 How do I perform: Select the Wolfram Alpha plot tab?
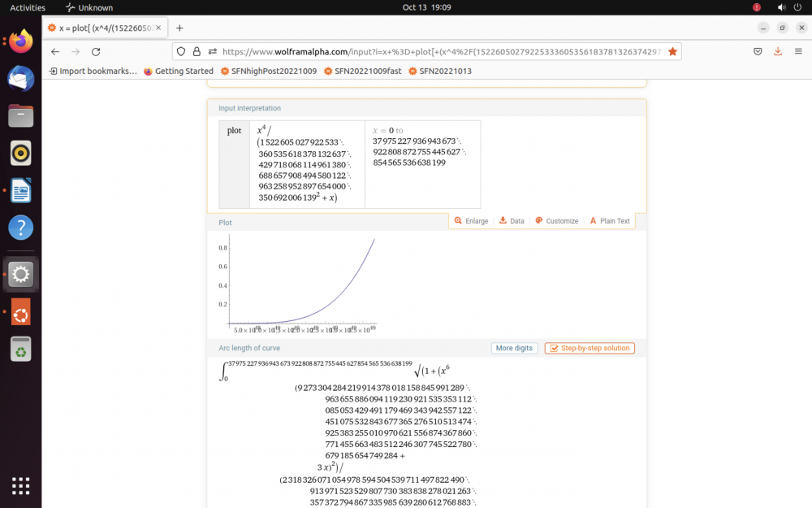tap(104, 28)
